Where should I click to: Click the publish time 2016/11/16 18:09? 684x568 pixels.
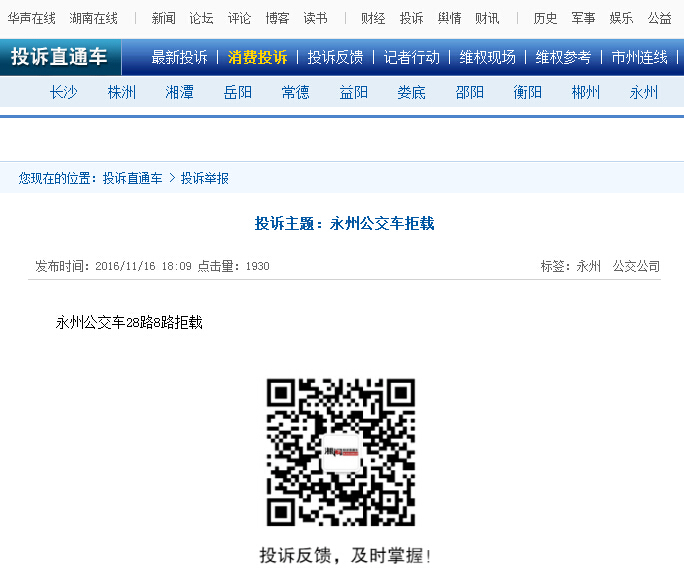pyautogui.click(x=144, y=266)
